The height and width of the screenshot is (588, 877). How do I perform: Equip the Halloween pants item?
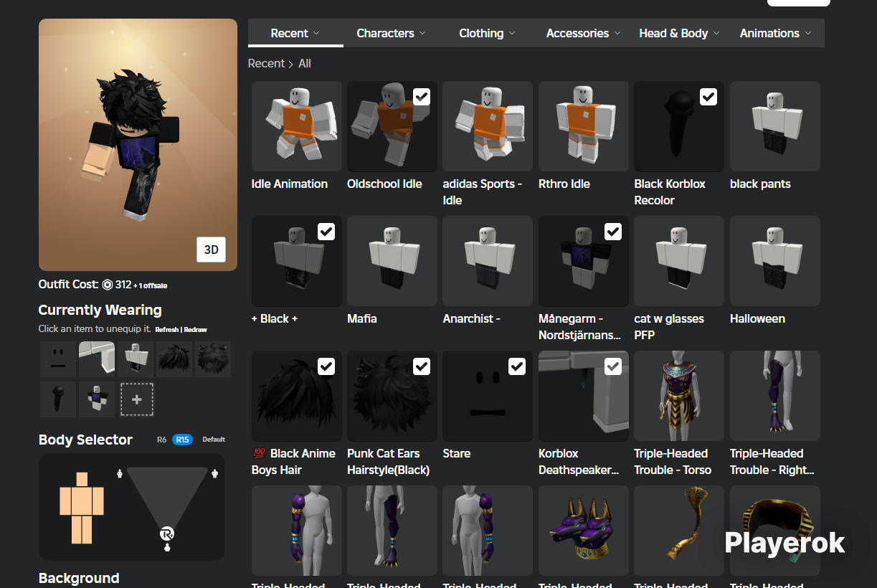775,261
